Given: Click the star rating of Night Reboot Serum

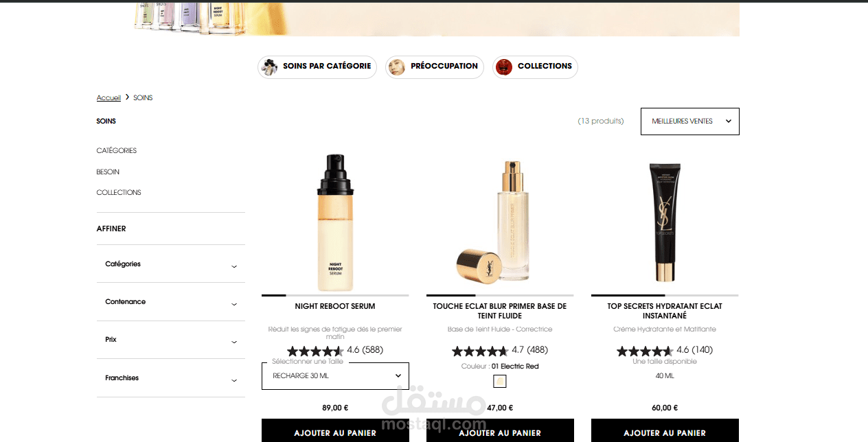Looking at the screenshot, I should 315,351.
